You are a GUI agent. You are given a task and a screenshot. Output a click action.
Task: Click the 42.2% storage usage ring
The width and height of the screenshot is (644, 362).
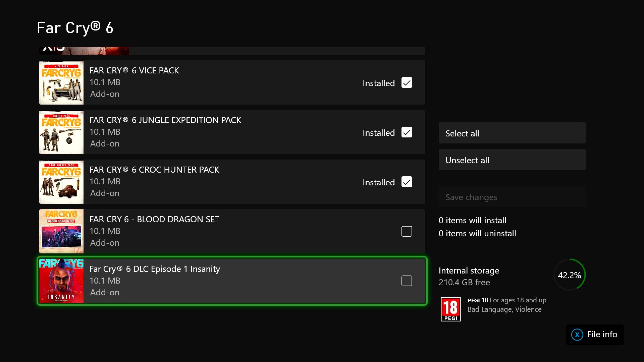570,275
